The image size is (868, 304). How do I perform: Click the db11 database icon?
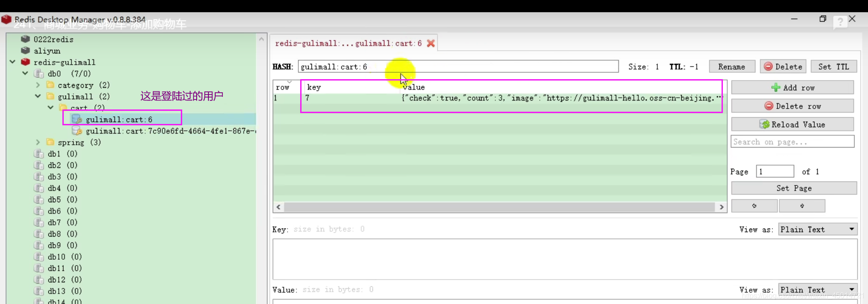39,268
